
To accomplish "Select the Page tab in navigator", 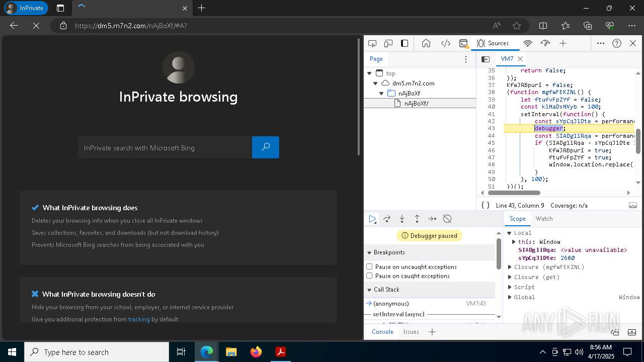I will point(376,59).
